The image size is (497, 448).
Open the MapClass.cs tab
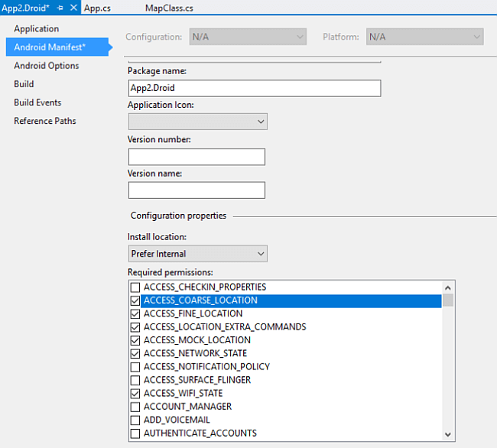coord(168,8)
